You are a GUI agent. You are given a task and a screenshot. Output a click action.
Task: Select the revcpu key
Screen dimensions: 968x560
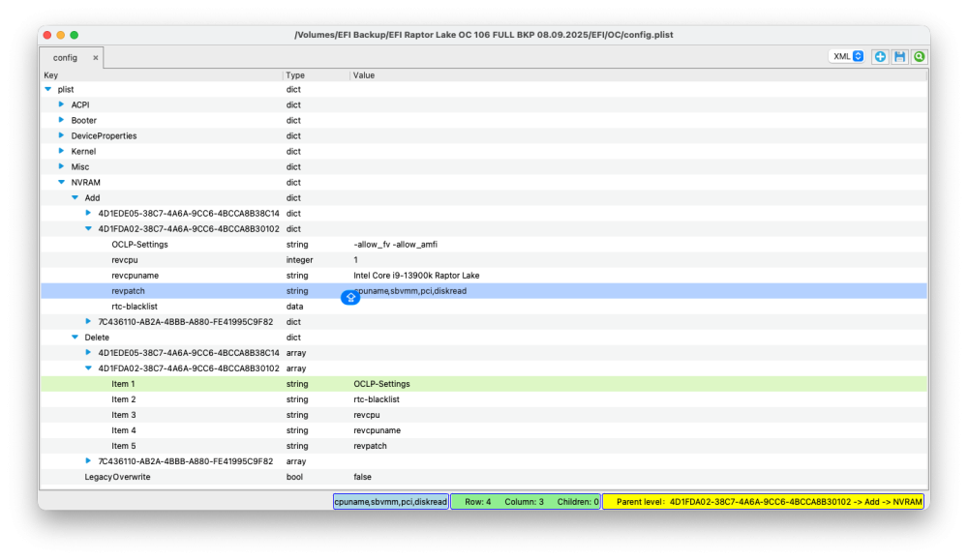(125, 260)
